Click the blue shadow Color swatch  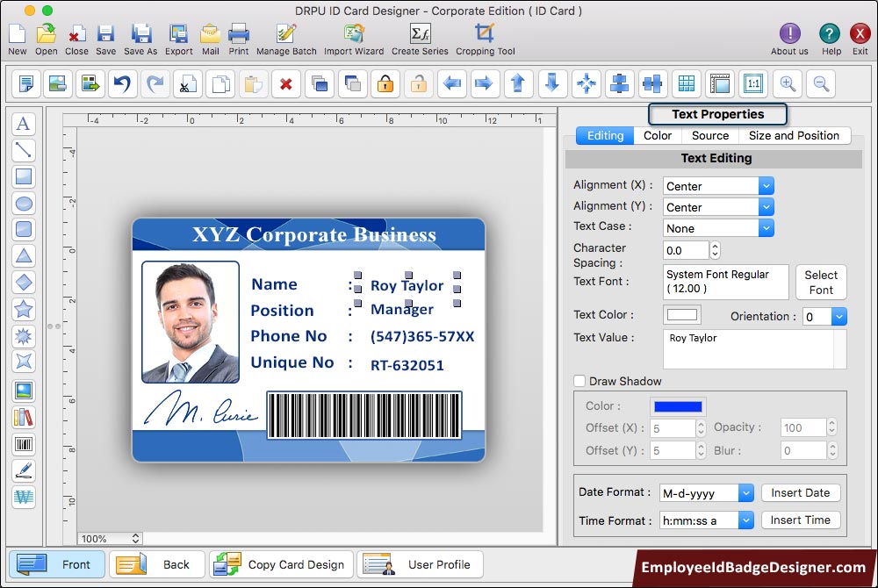(678, 406)
